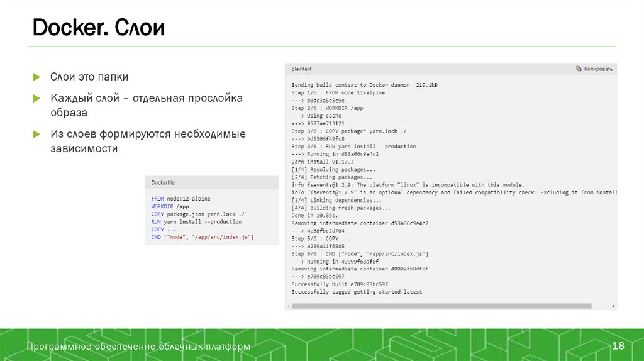Screen dimensions: 644x361
Task: Click the 'Done in 10.89s.' line
Action: (314, 216)
